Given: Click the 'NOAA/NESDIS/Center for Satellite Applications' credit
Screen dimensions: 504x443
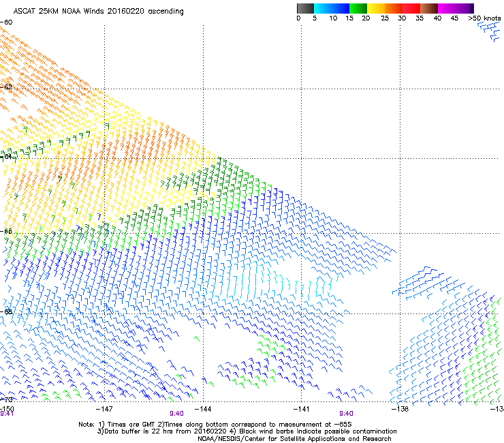Looking at the screenshot, I should [x=294, y=439].
